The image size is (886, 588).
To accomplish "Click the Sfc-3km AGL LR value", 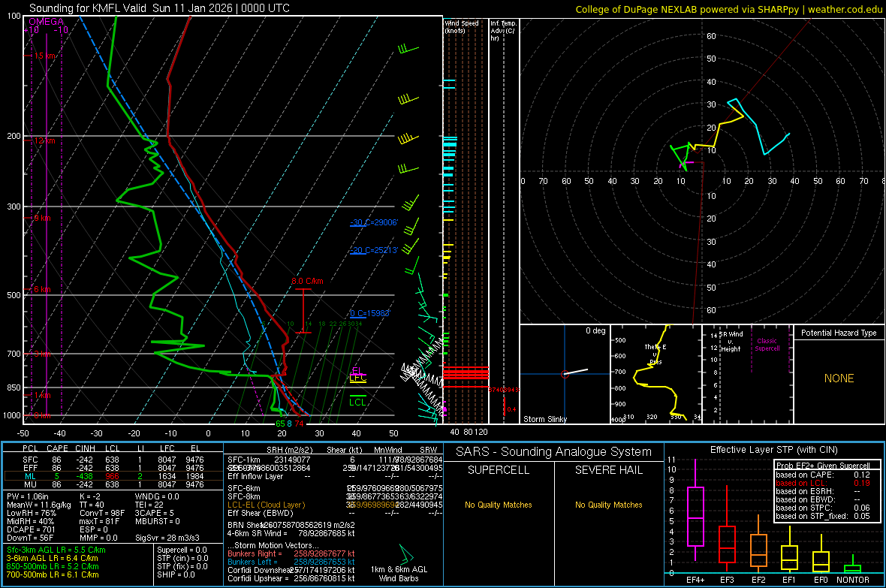I will pyautogui.click(x=56, y=550).
